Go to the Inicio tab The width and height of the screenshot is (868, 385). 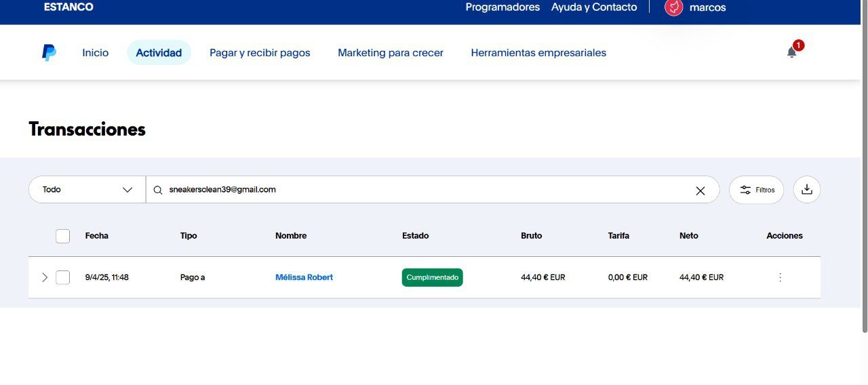click(x=95, y=53)
